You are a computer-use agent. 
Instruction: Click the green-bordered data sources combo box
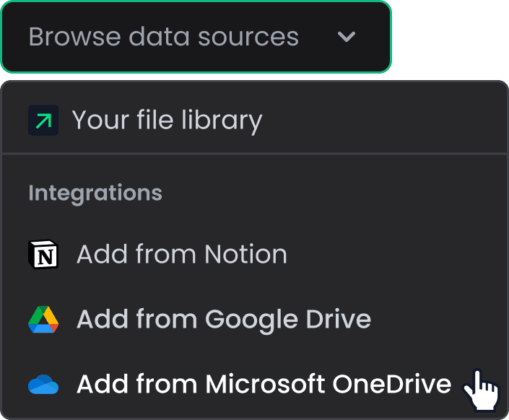(196, 37)
